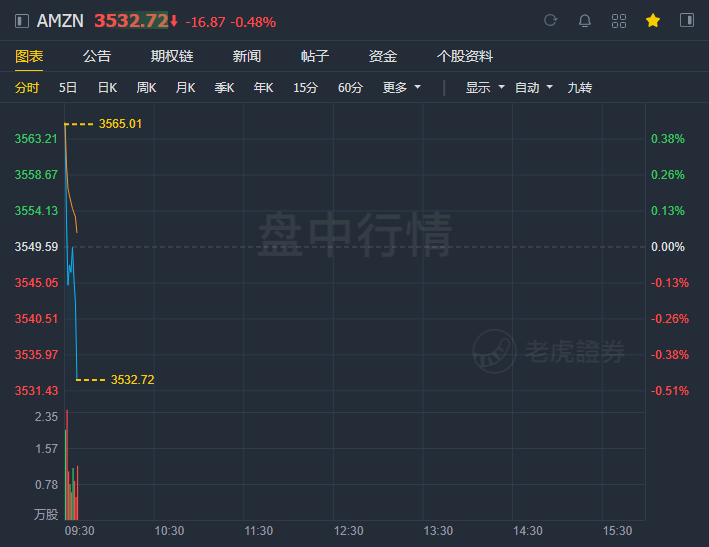This screenshot has width=709, height=547.
Task: Select the 日K chart period
Action: coord(108,88)
